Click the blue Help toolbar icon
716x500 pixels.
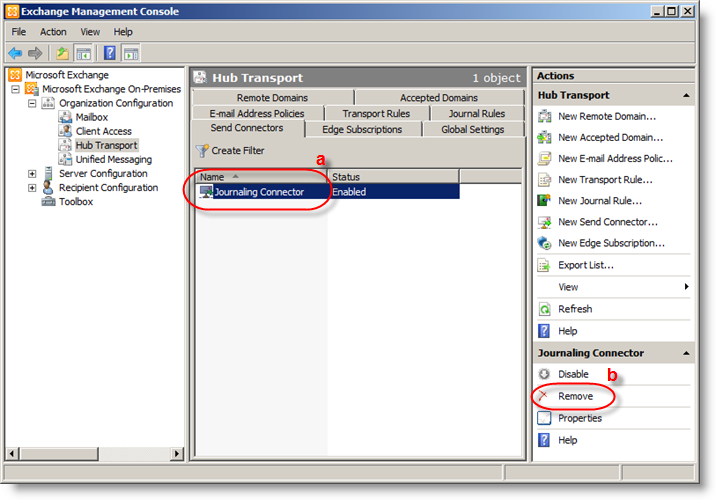pos(110,53)
